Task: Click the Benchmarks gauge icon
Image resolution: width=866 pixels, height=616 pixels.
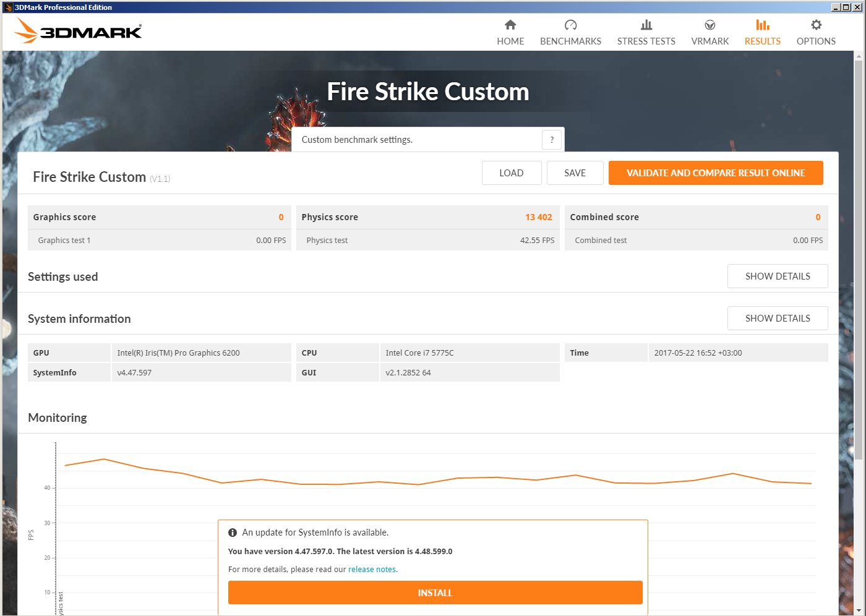Action: (x=570, y=25)
